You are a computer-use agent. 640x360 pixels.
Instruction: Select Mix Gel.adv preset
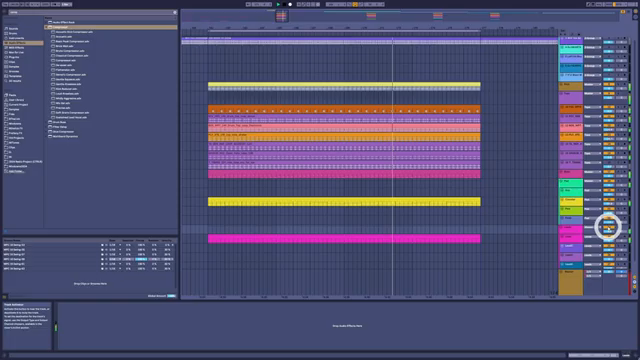[63, 103]
